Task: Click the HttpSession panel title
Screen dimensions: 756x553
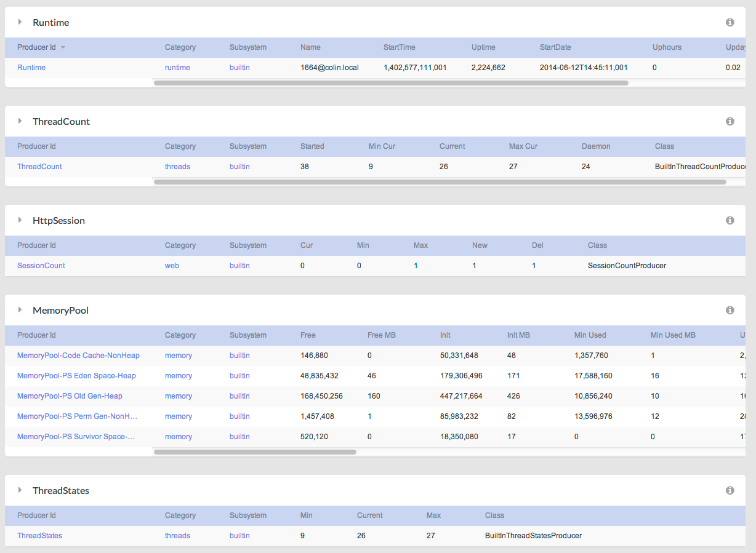Action: coord(58,220)
